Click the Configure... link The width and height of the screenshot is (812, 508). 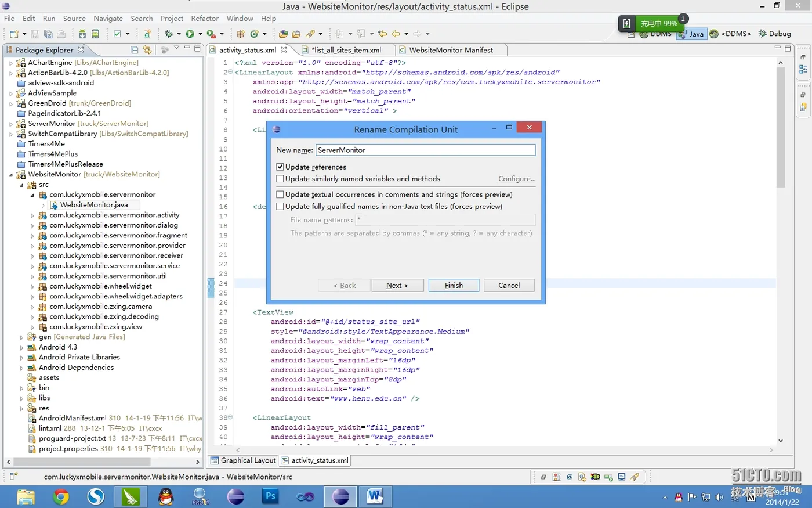click(x=517, y=179)
